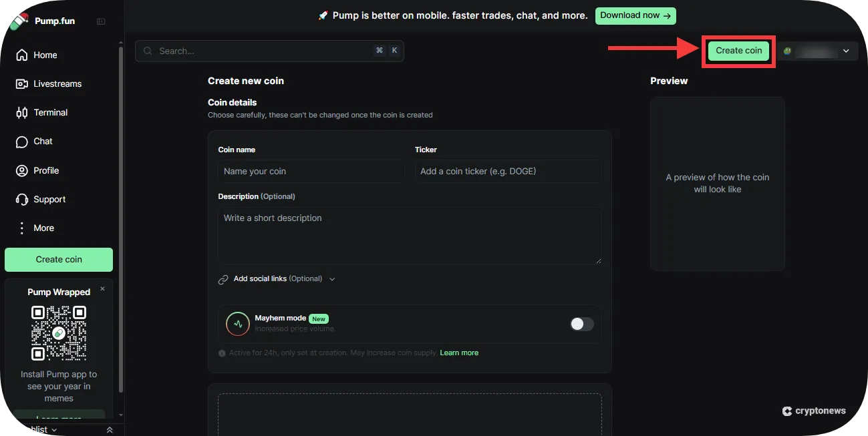Click the info icon beside 'Active for 24h'
The image size is (868, 436).
pos(222,353)
